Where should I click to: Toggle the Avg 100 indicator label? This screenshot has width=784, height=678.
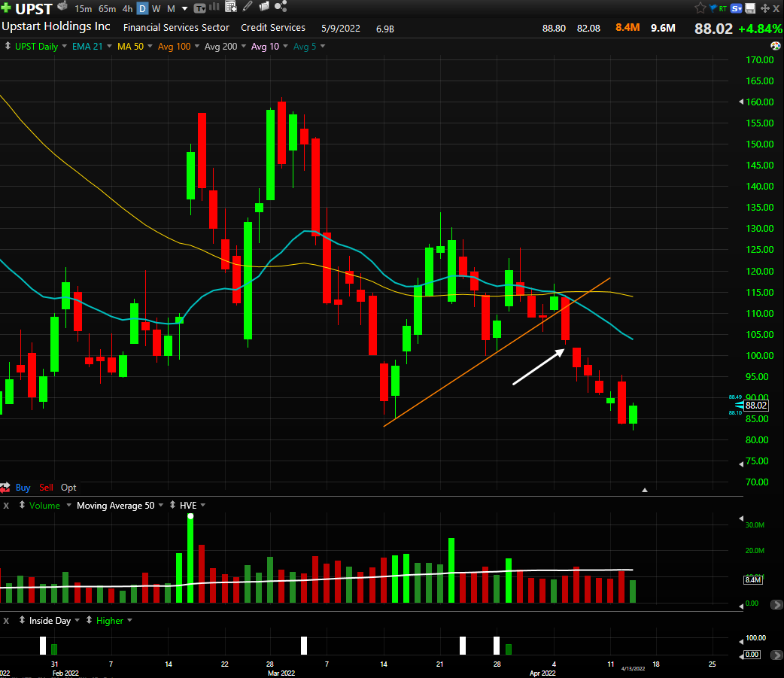[174, 47]
